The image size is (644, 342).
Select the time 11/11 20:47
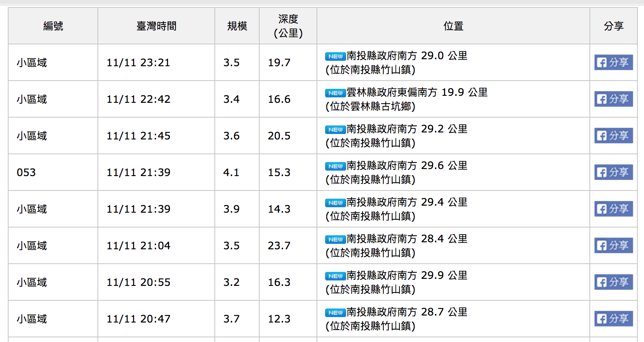tap(138, 319)
